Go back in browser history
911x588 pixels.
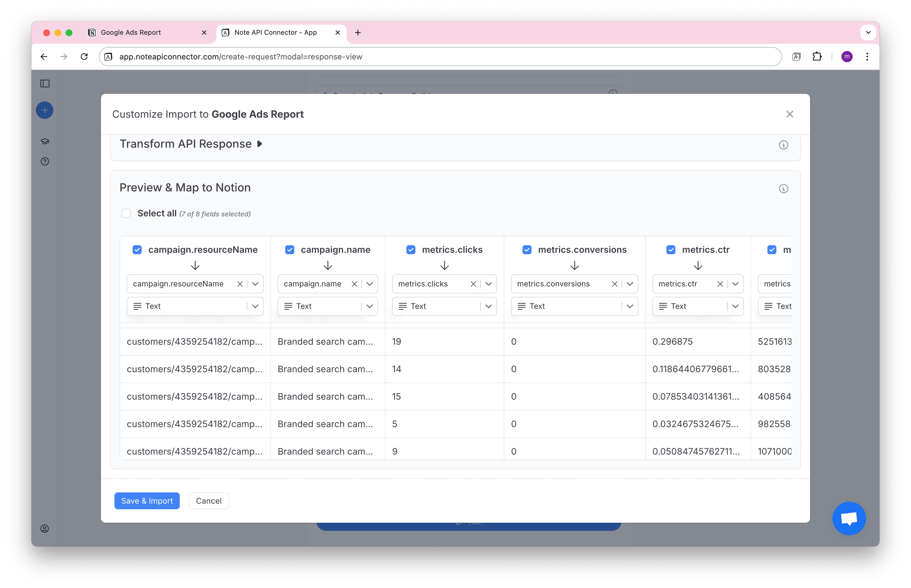[44, 57]
